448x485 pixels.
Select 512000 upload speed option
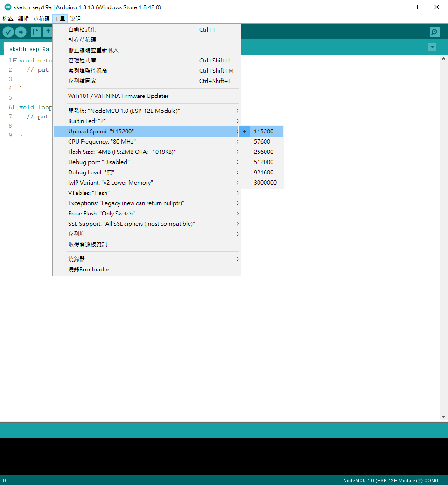[261, 162]
